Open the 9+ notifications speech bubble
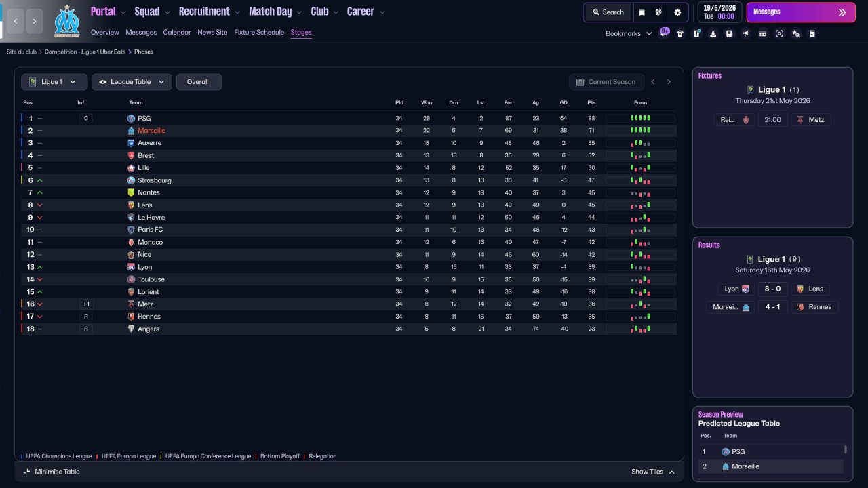868x488 pixels. (665, 32)
